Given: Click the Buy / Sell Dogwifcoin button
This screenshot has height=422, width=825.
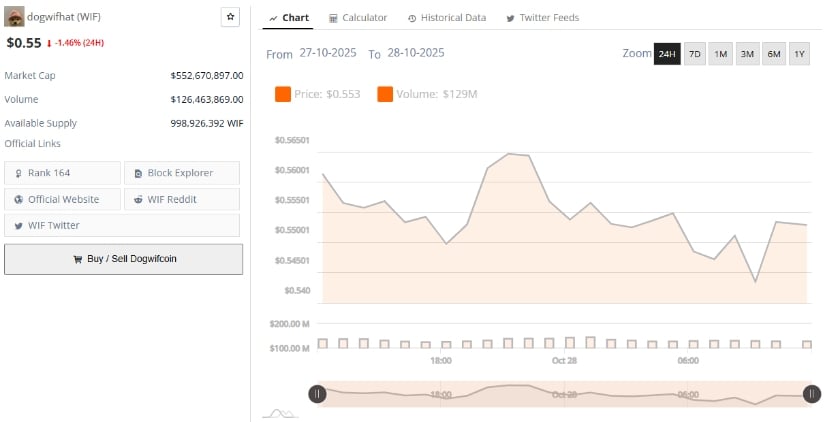Looking at the screenshot, I should [123, 259].
